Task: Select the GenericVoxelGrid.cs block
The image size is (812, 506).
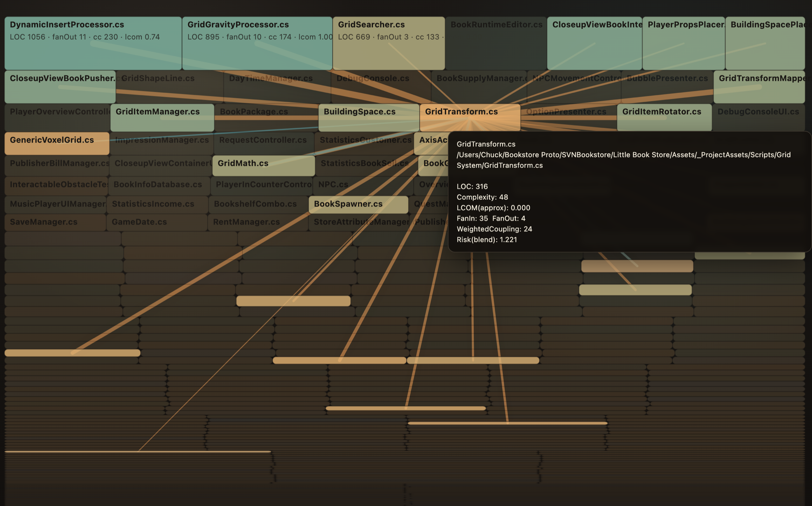Action: tap(57, 143)
